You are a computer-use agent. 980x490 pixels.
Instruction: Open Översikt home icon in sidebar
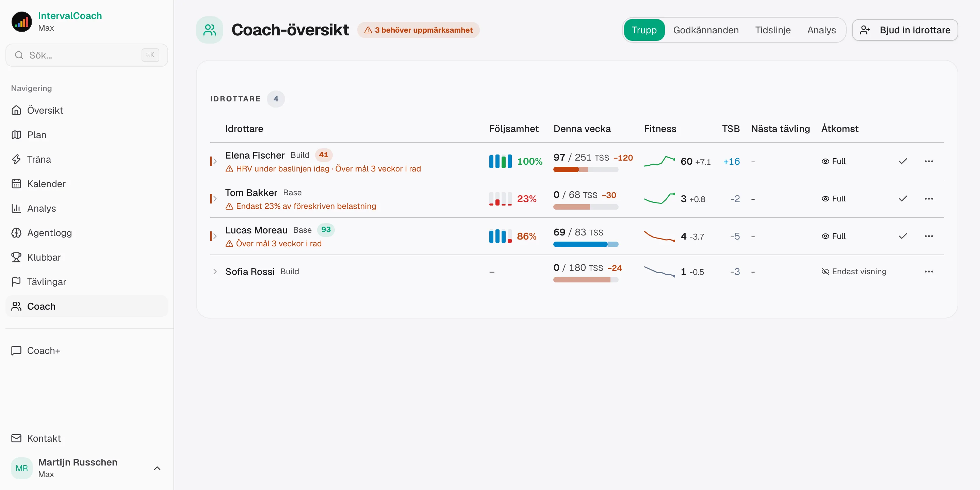(x=16, y=110)
